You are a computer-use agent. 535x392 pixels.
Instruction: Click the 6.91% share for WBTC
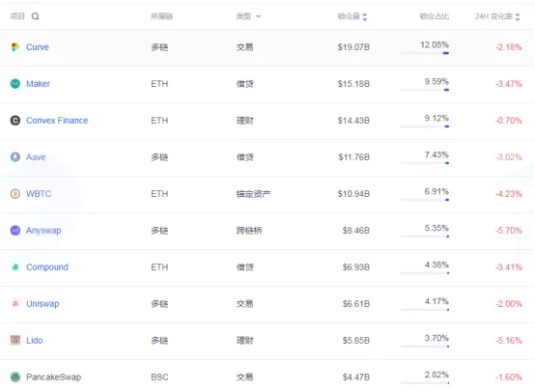(436, 191)
